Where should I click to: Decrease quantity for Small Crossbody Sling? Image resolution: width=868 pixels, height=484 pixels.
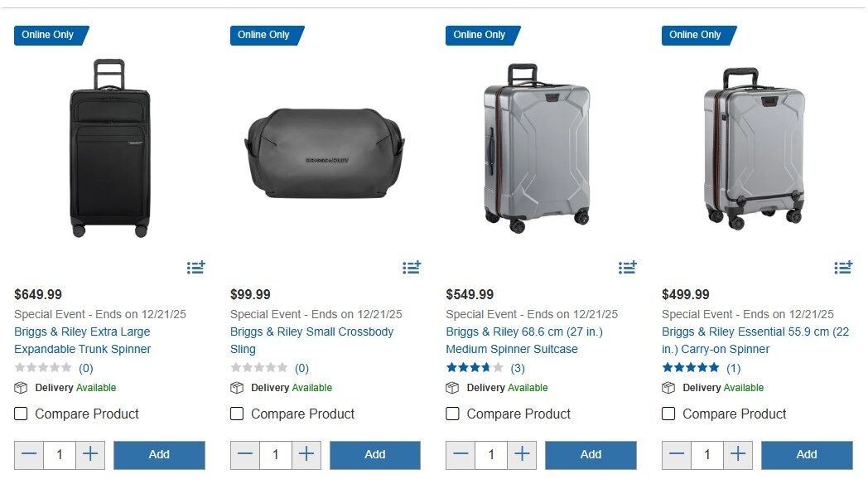click(x=245, y=454)
